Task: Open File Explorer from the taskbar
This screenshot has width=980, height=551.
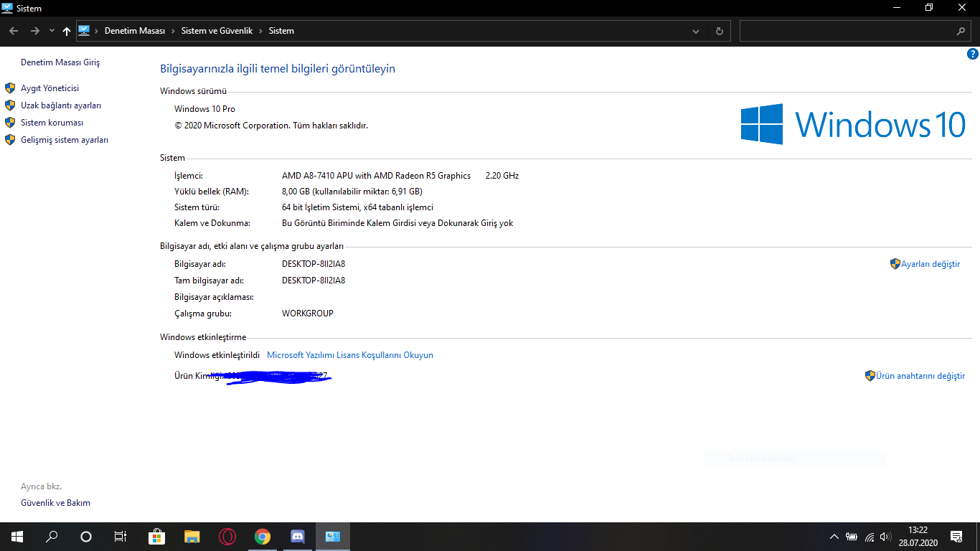Action: (x=192, y=536)
